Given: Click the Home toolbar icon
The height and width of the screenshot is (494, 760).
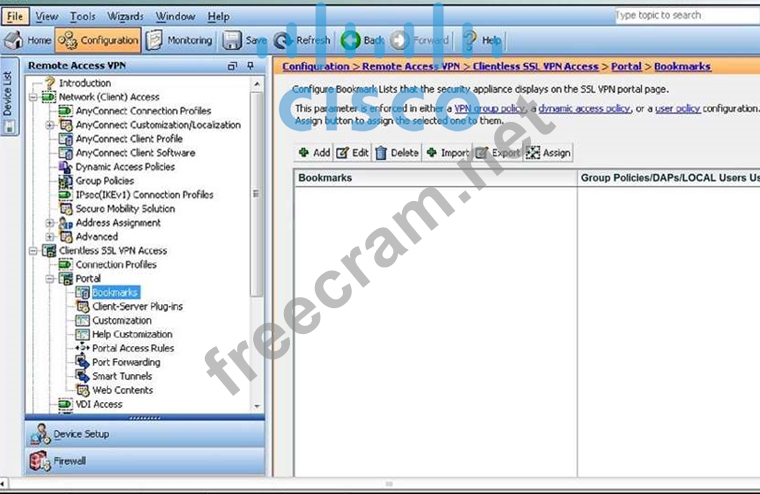Looking at the screenshot, I should [14, 40].
